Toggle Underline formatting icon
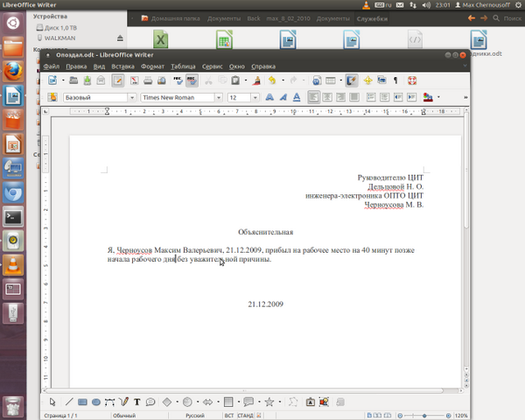 [297, 97]
